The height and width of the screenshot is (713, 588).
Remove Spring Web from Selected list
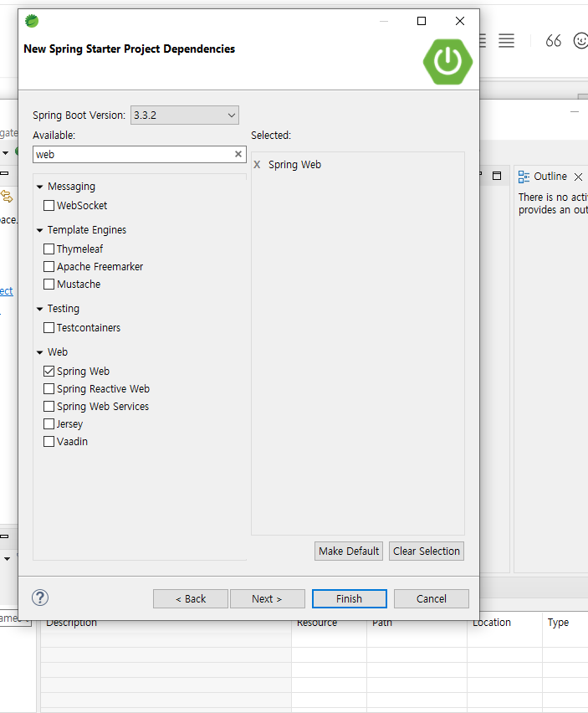pyautogui.click(x=257, y=165)
